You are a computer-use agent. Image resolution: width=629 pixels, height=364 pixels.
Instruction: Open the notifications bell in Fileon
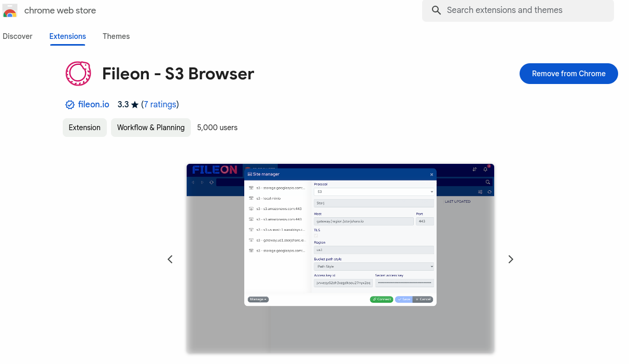485,168
